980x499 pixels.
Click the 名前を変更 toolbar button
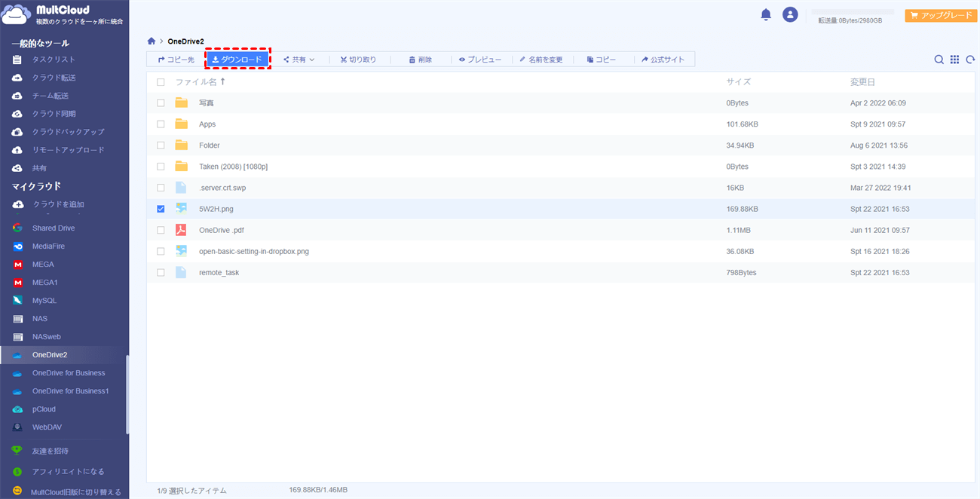click(x=541, y=60)
